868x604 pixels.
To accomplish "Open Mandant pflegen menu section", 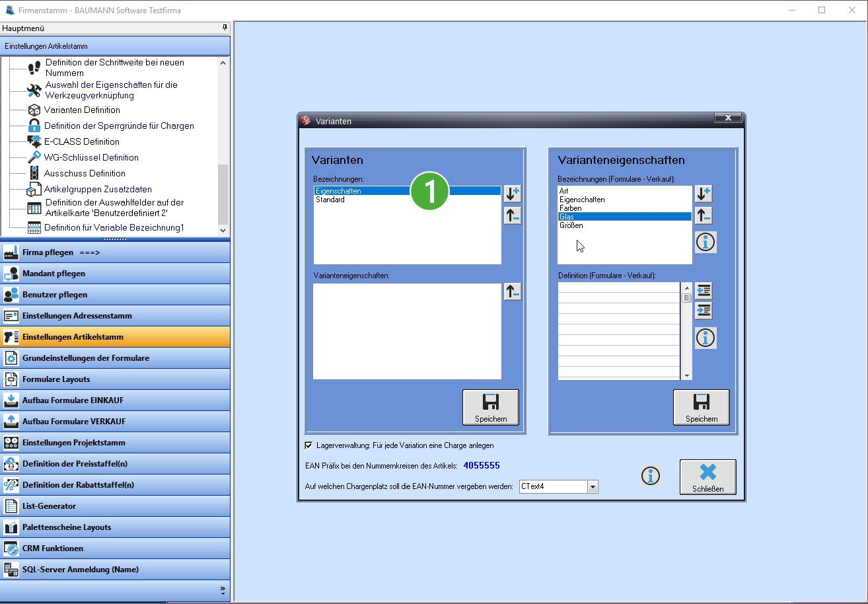I will 116,274.
